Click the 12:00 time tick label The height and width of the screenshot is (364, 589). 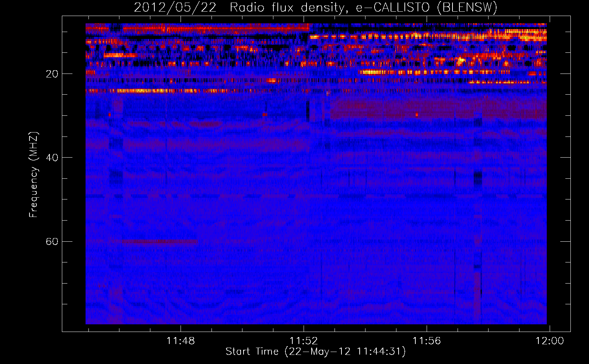pyautogui.click(x=550, y=341)
